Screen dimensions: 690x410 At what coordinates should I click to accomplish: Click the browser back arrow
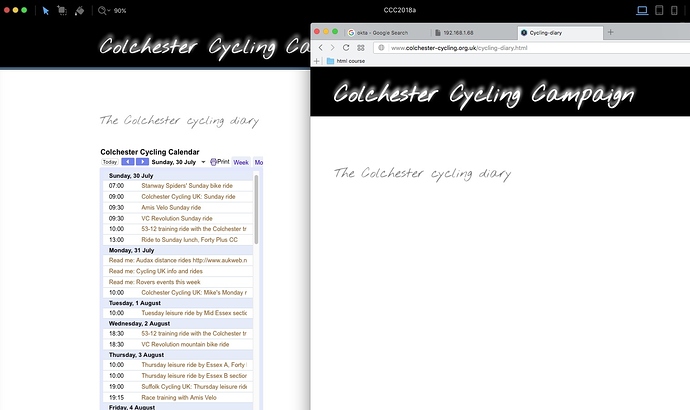tap(321, 47)
